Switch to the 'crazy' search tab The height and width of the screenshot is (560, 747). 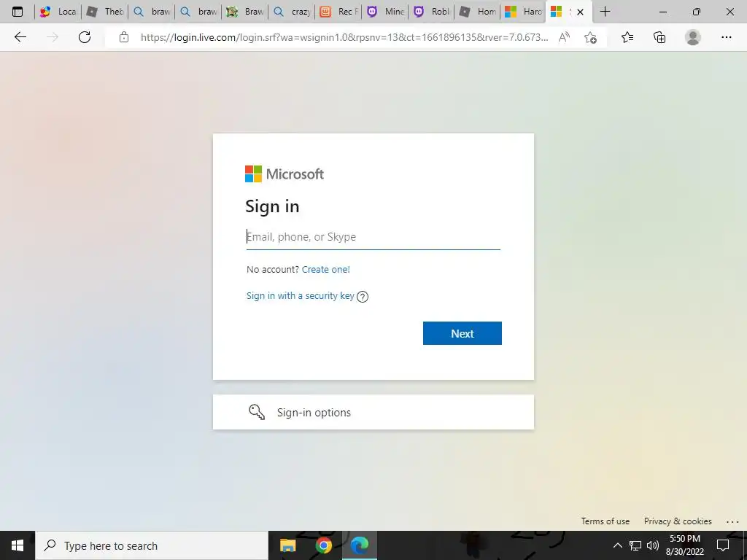[x=292, y=12]
